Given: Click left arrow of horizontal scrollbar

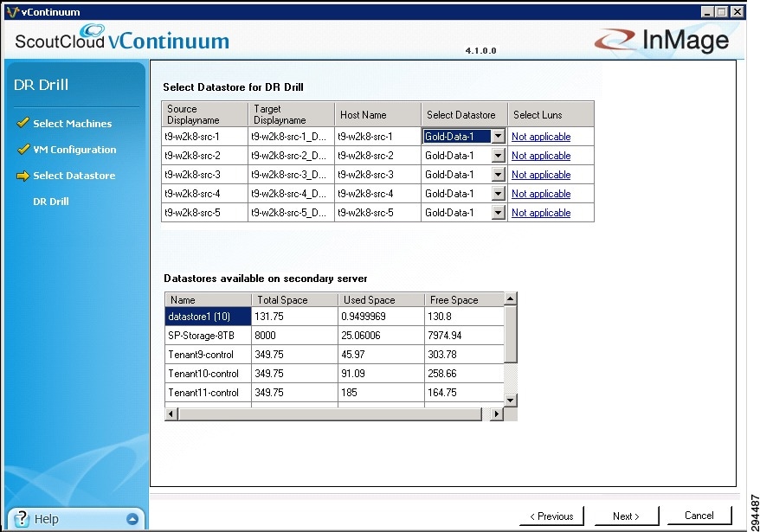Looking at the screenshot, I should [x=171, y=413].
